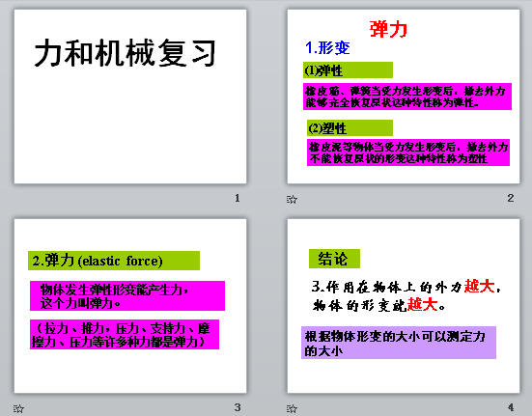The height and width of the screenshot is (416, 532).
Task: Click the purple box reading 根据物体形变的大小
Action: click(x=399, y=343)
